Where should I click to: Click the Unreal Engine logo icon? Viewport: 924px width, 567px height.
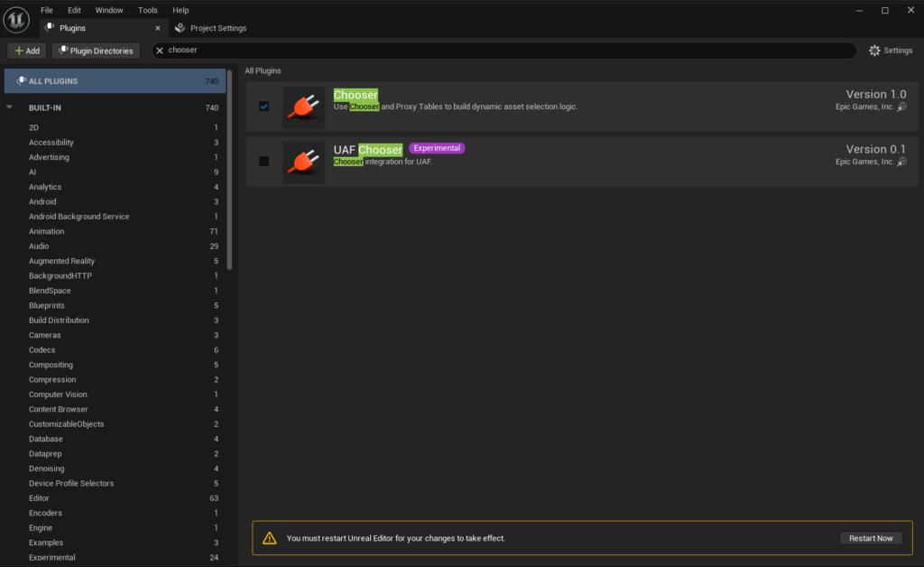point(18,18)
